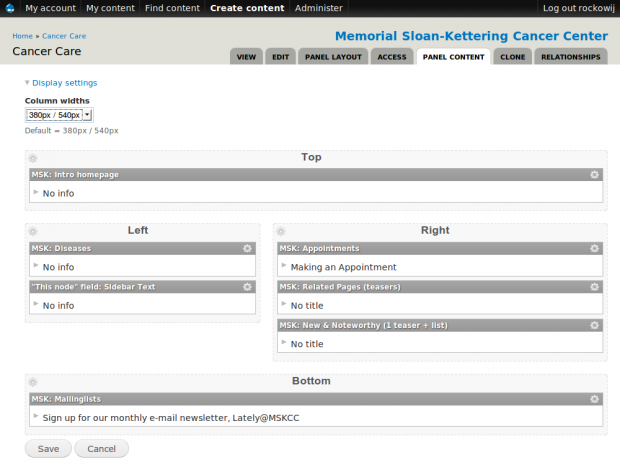Switch to the Edit tab
620x465 pixels.
280,57
